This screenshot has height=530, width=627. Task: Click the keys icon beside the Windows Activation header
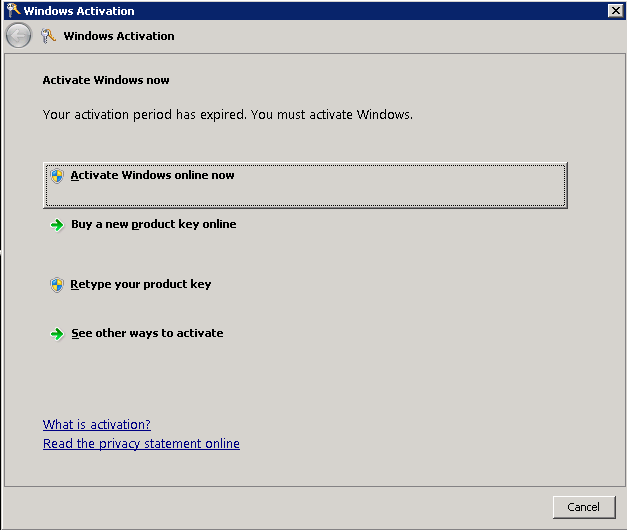48,36
